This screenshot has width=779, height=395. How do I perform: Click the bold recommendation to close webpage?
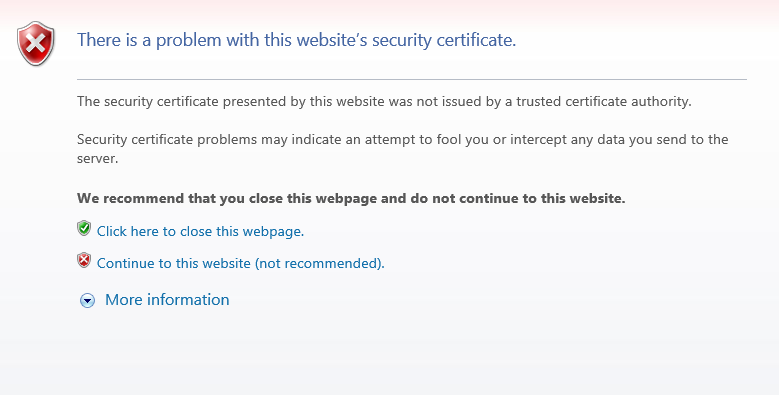pos(351,198)
